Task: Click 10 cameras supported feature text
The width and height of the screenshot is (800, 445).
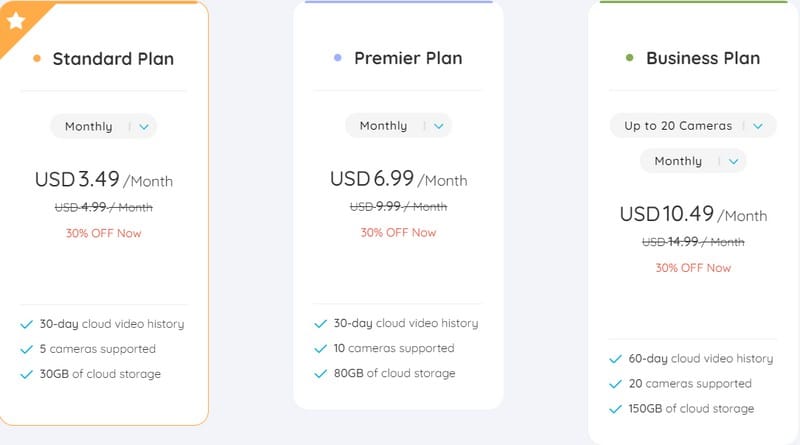Action: (x=397, y=349)
